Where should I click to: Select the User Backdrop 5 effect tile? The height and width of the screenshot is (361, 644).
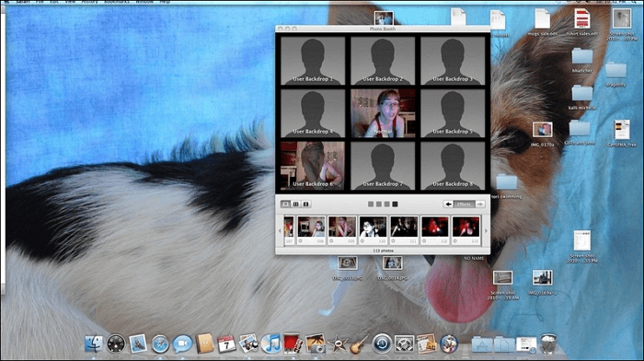tap(453, 113)
